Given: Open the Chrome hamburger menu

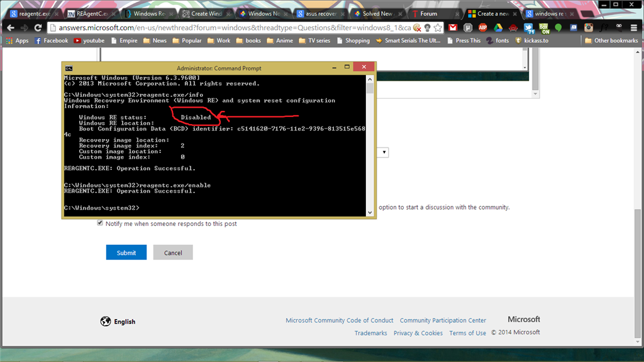Looking at the screenshot, I should pyautogui.click(x=634, y=28).
